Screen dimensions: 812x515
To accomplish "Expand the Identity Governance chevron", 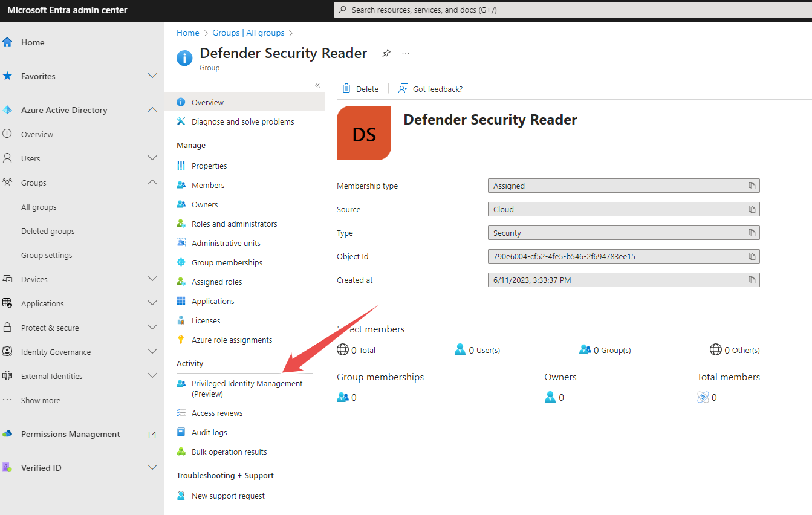I will [152, 352].
